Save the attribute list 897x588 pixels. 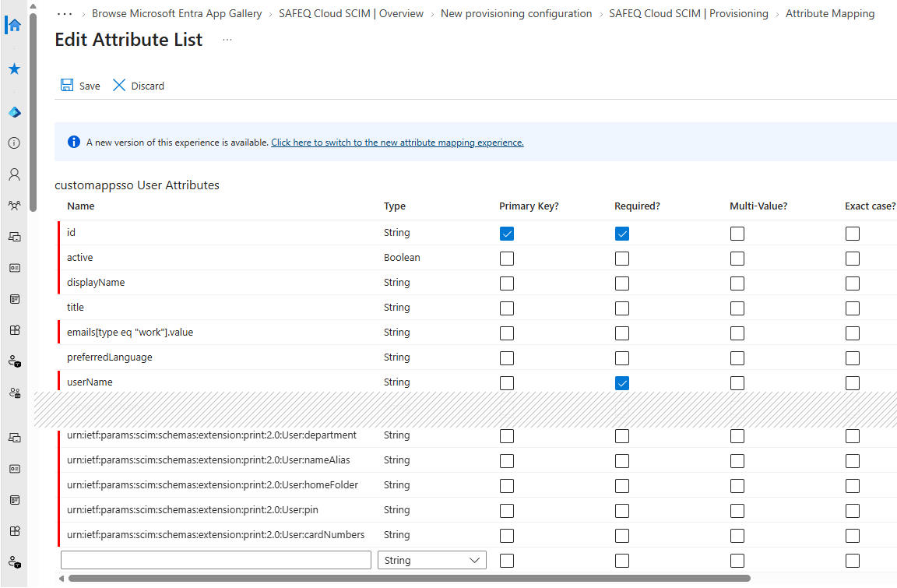tap(80, 86)
